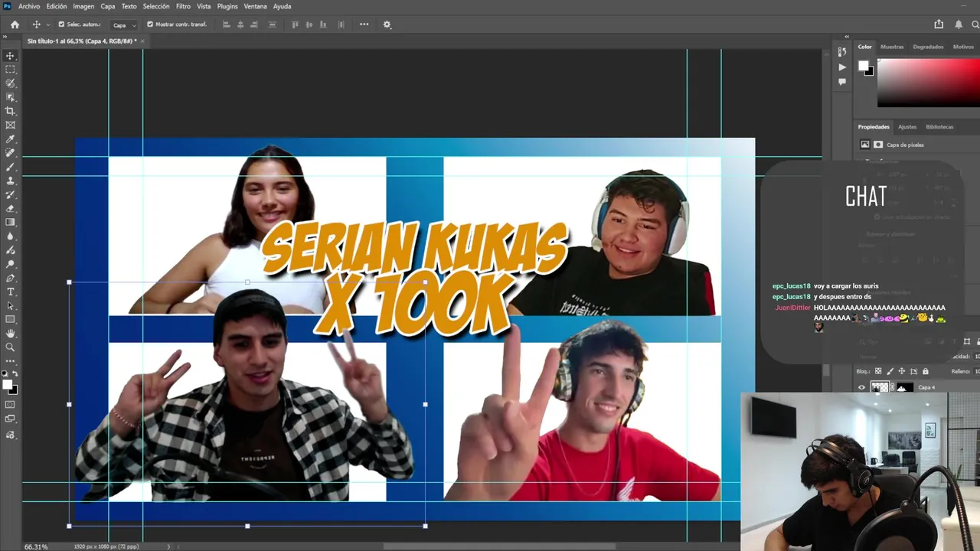
Task: Click the Share icon at top right
Action: tap(939, 24)
